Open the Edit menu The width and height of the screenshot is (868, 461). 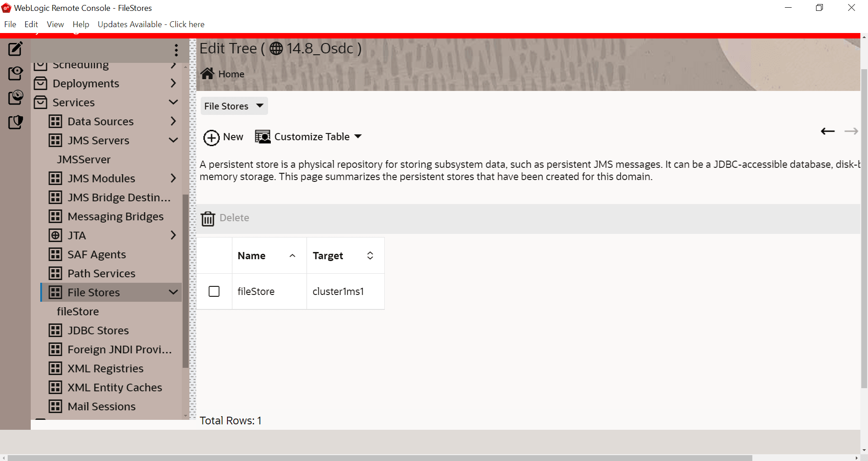31,24
